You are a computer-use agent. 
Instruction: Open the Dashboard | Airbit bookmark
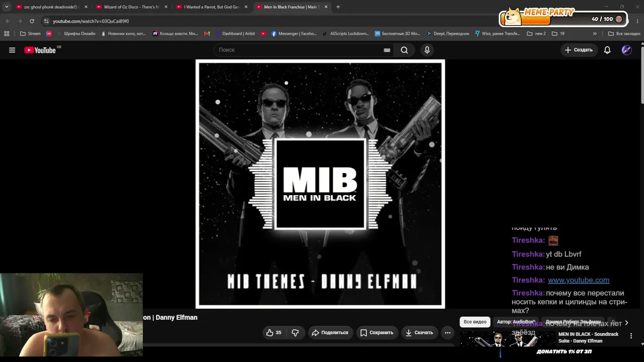tap(235, 34)
